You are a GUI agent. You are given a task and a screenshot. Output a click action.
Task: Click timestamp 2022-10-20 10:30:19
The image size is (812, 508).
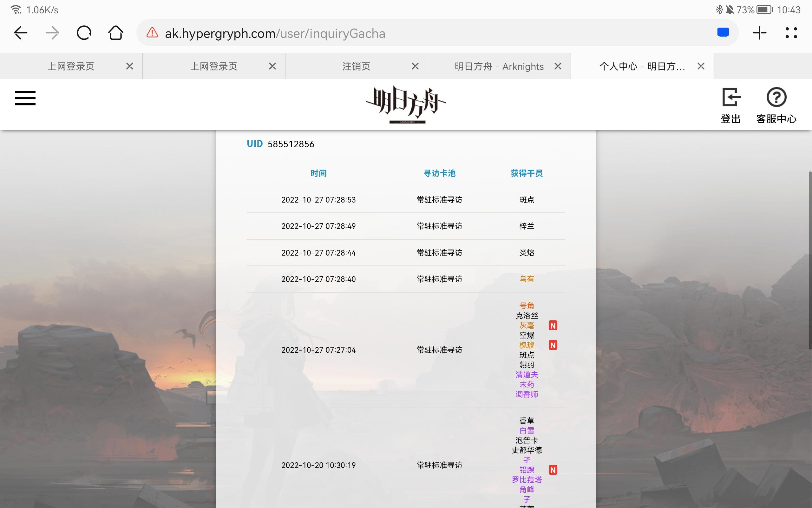(x=318, y=465)
